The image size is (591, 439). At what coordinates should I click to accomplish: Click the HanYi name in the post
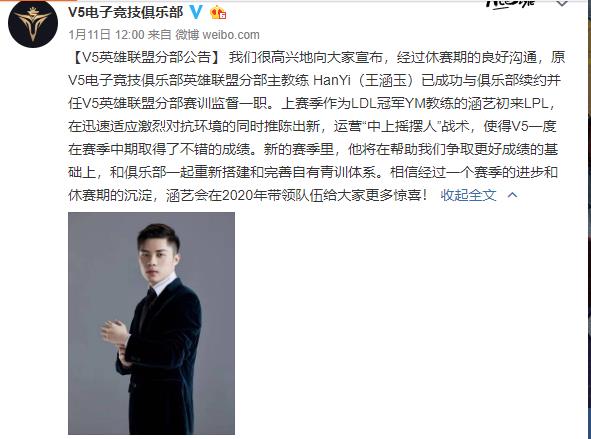[332, 80]
